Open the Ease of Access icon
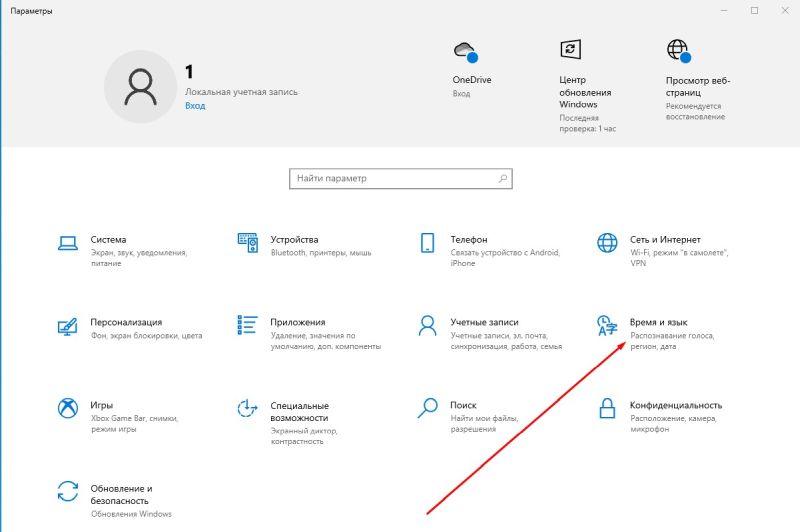The height and width of the screenshot is (532, 800). click(x=248, y=409)
